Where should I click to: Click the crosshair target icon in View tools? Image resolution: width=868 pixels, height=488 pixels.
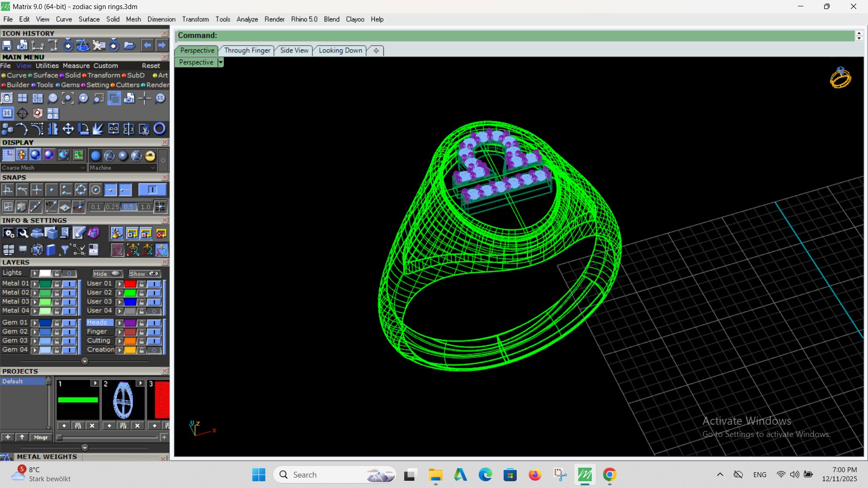(22, 113)
